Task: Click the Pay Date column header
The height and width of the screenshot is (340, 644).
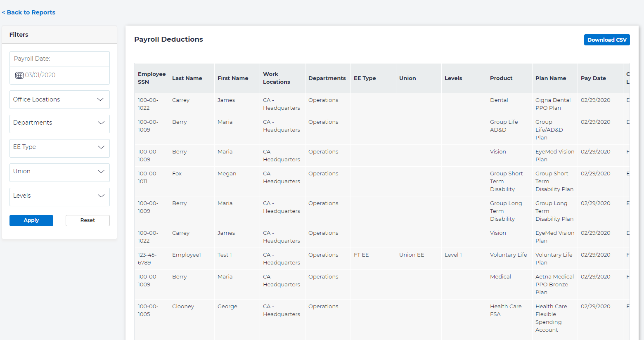Action: tap(593, 78)
